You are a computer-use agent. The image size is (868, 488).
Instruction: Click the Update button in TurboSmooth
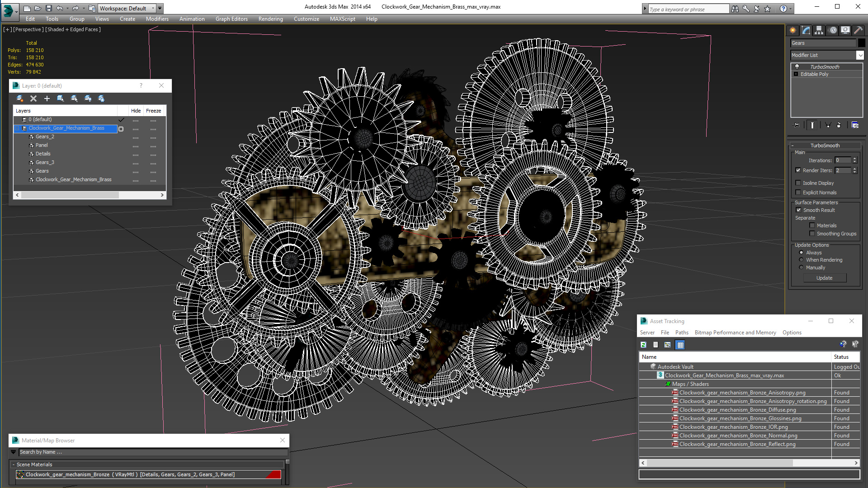pyautogui.click(x=824, y=278)
